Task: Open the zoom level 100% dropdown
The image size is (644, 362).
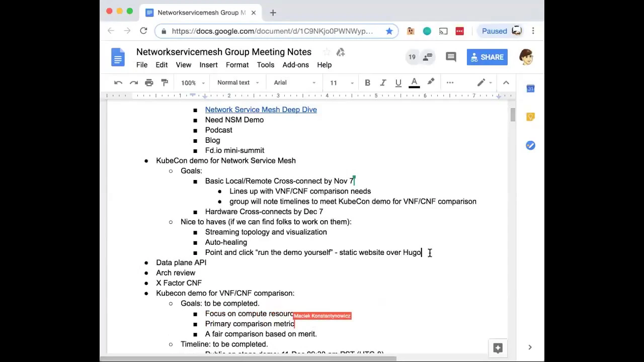Action: click(193, 83)
